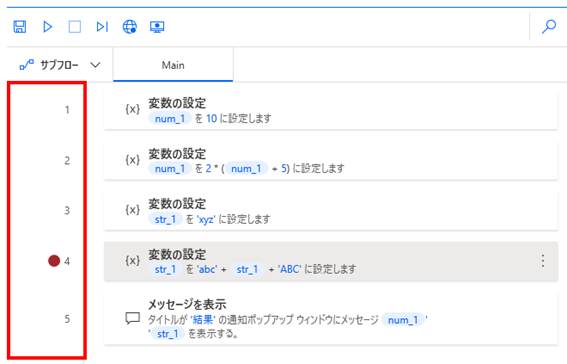Click the variable icon on action 3

click(132, 210)
